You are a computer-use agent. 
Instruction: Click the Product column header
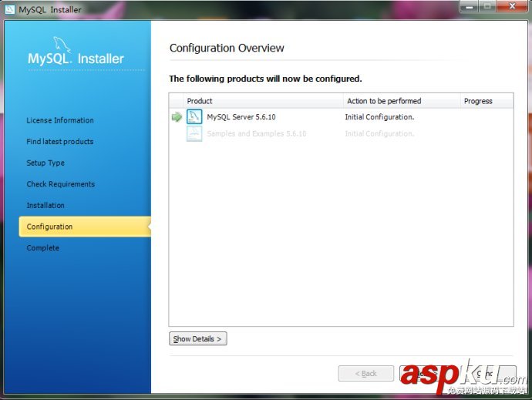(263, 101)
